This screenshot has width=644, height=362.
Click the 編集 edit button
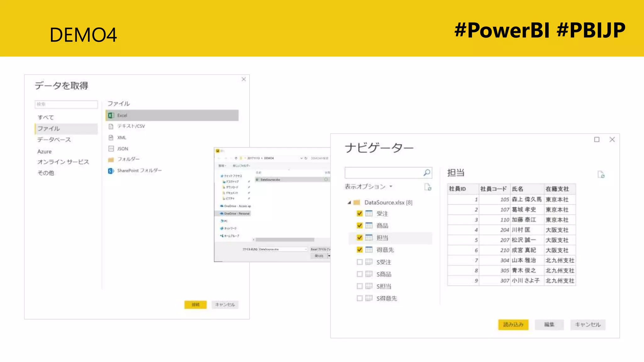coord(549,325)
